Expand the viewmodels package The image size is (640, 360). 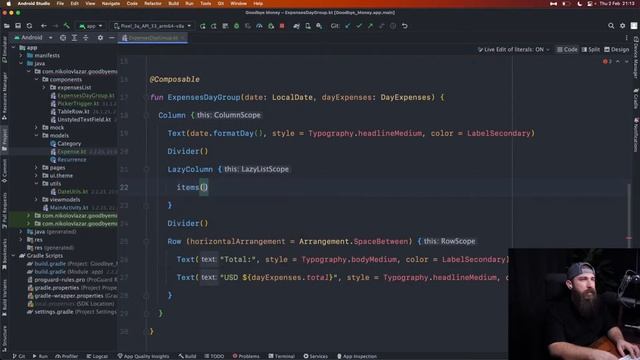pos(37,200)
